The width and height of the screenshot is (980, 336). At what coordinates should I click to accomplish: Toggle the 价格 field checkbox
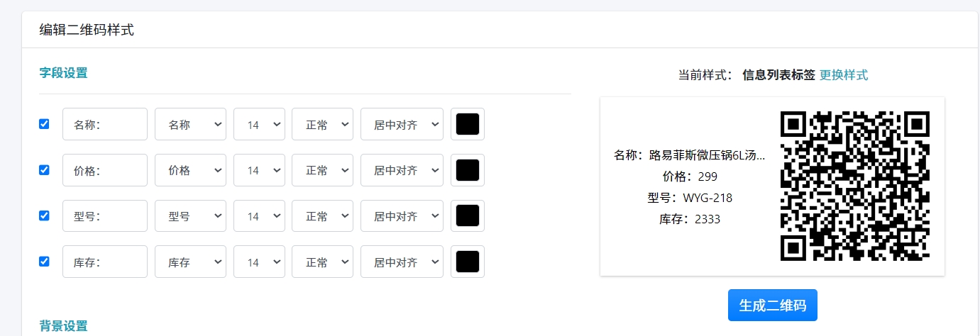point(44,170)
